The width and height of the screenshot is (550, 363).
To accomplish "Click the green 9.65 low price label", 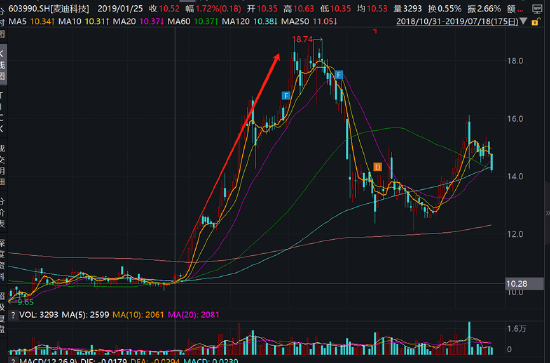I will click(25, 302).
